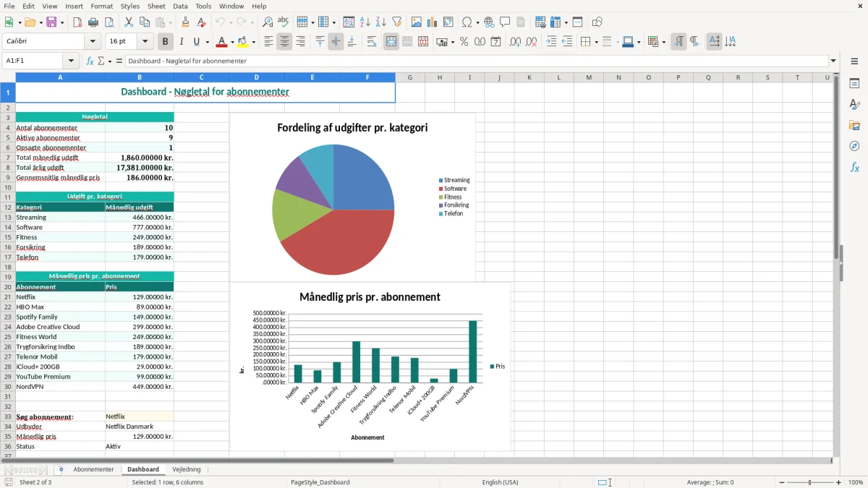
Task: Insert a special character
Action: click(x=467, y=22)
